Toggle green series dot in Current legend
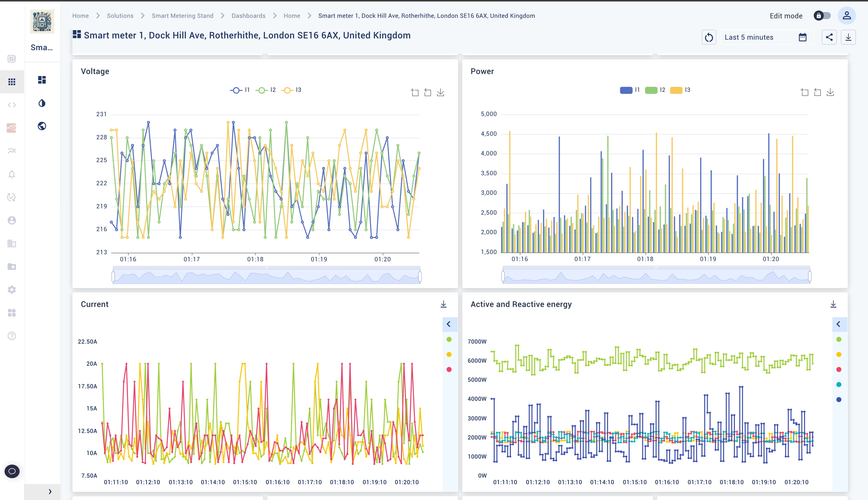The width and height of the screenshot is (868, 500). pos(449,339)
